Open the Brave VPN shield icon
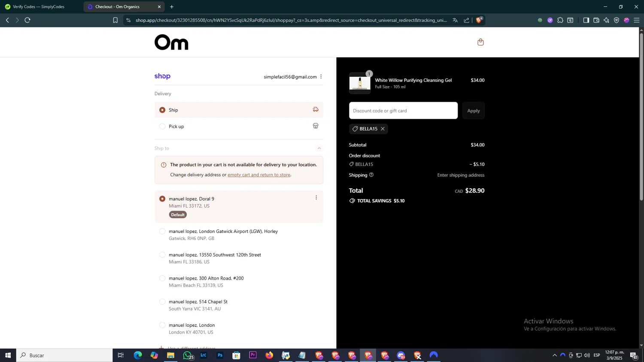This screenshot has width=644, height=362. tap(617, 20)
